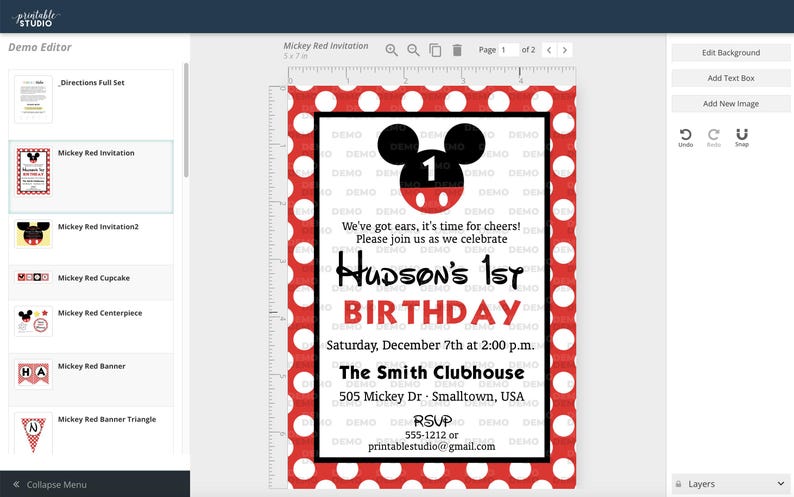Select "The Smith Clubhouse" text
This screenshot has width=794, height=497.
pyautogui.click(x=432, y=373)
